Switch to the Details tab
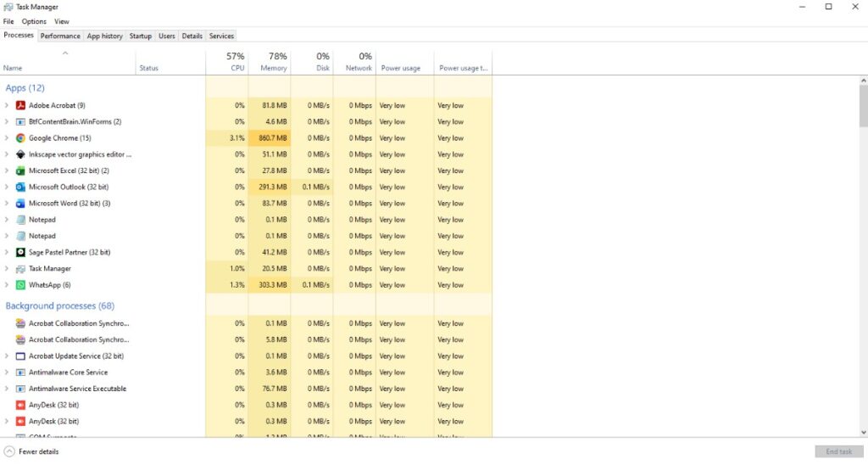The width and height of the screenshot is (868, 465). [x=192, y=36]
